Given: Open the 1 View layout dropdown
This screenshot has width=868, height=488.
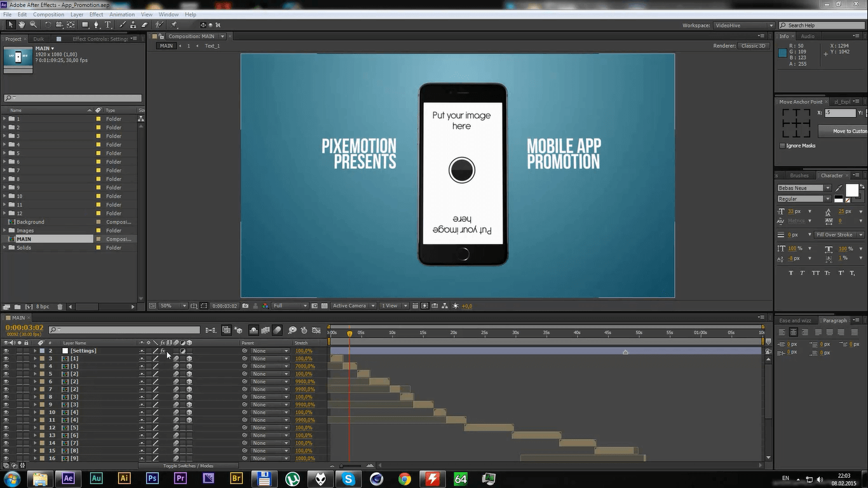Looking at the screenshot, I should 393,306.
